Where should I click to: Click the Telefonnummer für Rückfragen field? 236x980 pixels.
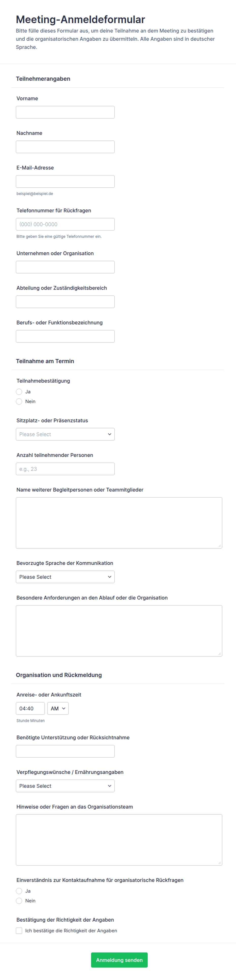click(x=65, y=224)
